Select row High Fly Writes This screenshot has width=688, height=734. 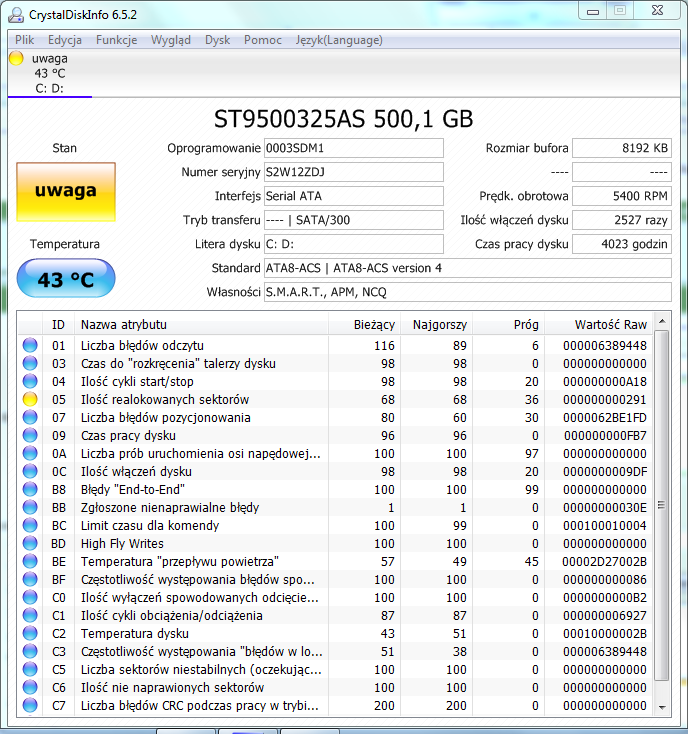[335, 543]
